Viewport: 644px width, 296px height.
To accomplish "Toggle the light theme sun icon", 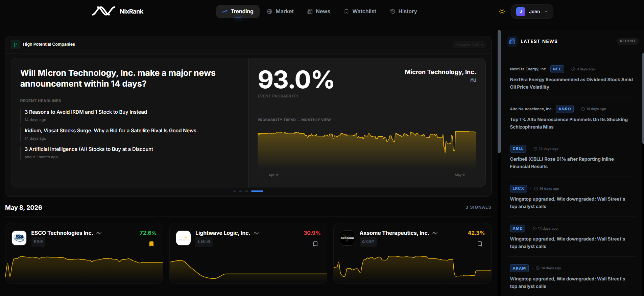I will [x=502, y=12].
